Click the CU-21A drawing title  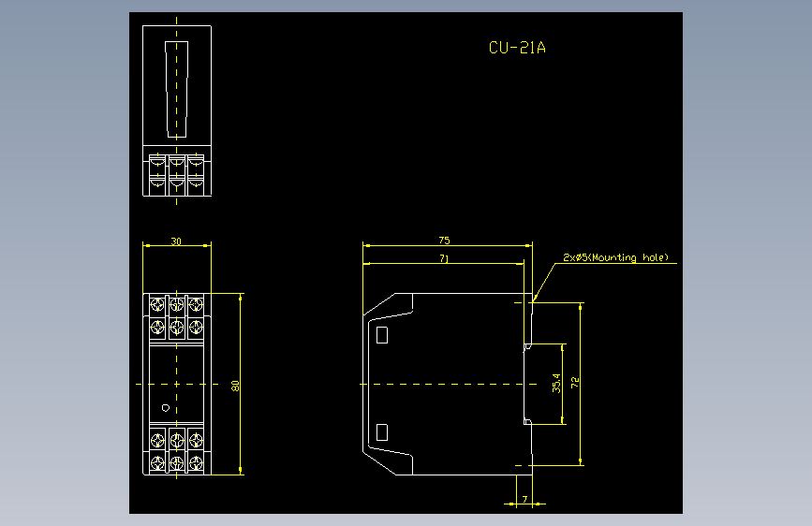(517, 48)
